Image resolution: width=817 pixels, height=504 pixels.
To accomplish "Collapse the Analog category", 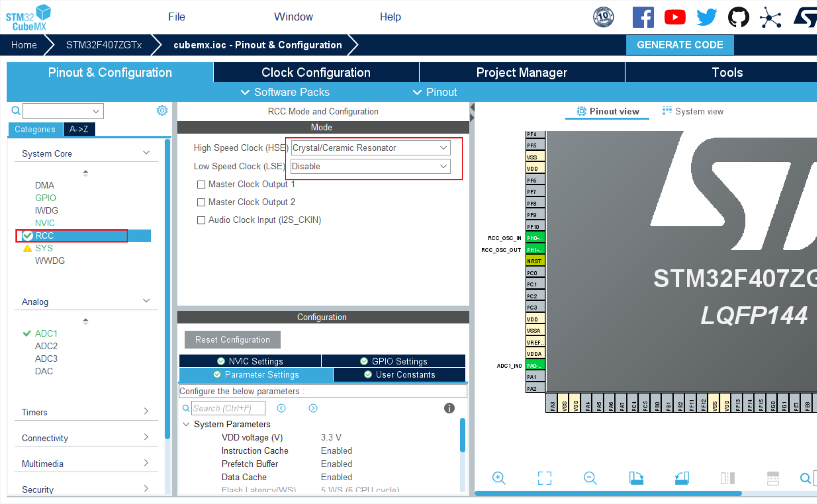I will pyautogui.click(x=146, y=301).
